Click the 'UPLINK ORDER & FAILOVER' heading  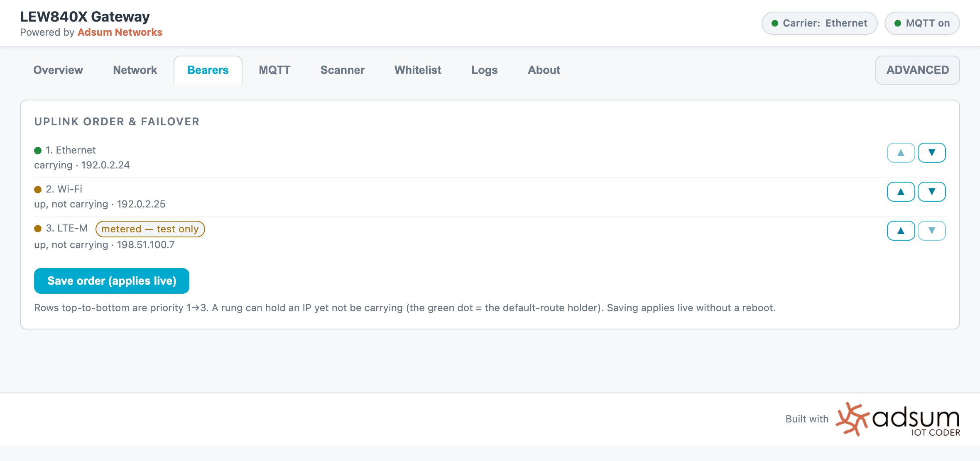click(117, 122)
